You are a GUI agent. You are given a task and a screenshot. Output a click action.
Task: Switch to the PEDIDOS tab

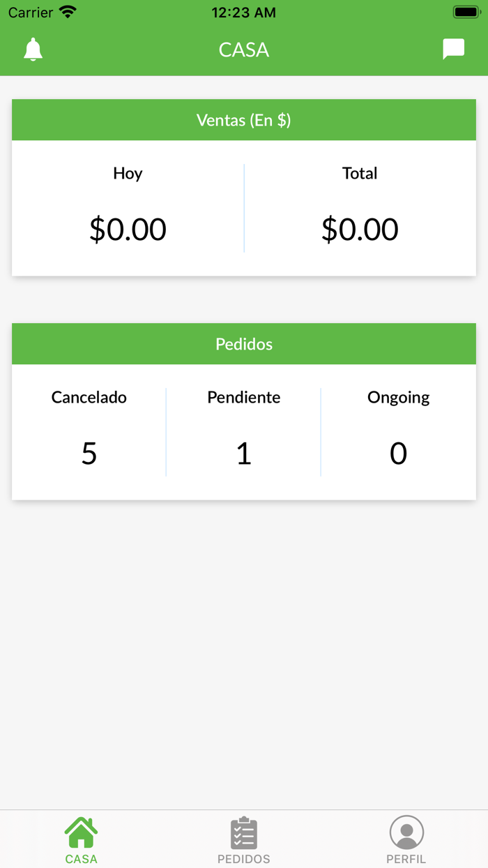tap(243, 839)
